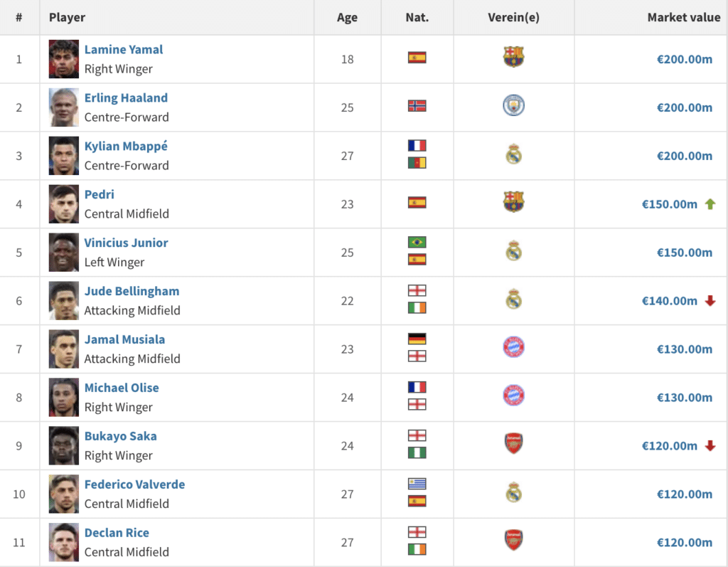The image size is (728, 567).
Task: Sort the table by the Age column header
Action: pos(347,17)
